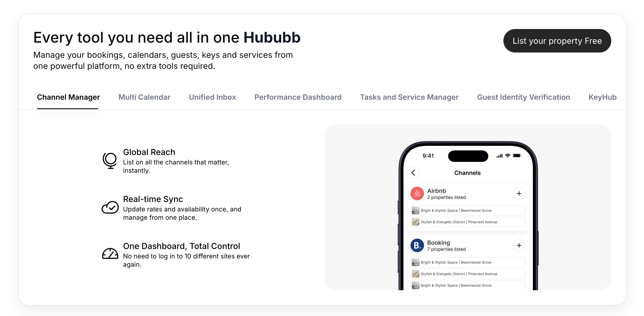Open the Unified Inbox tab

click(x=212, y=97)
